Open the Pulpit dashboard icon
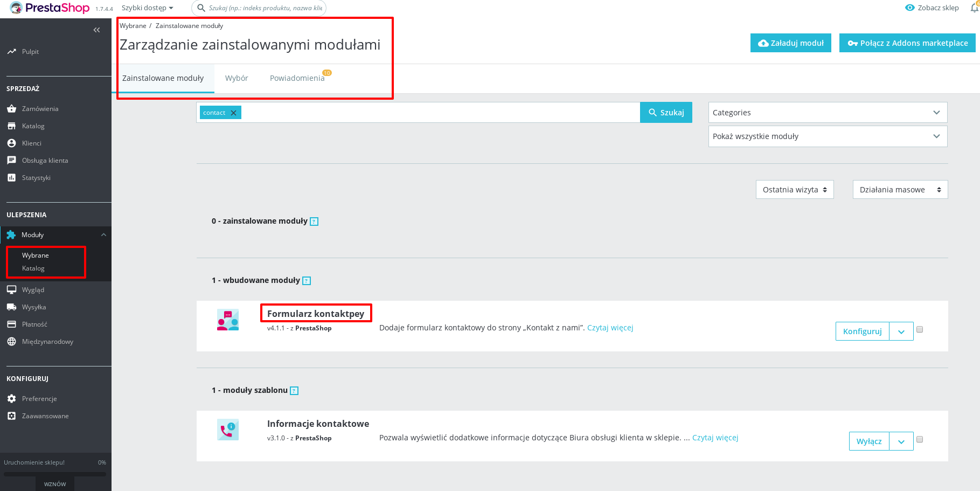 point(12,51)
